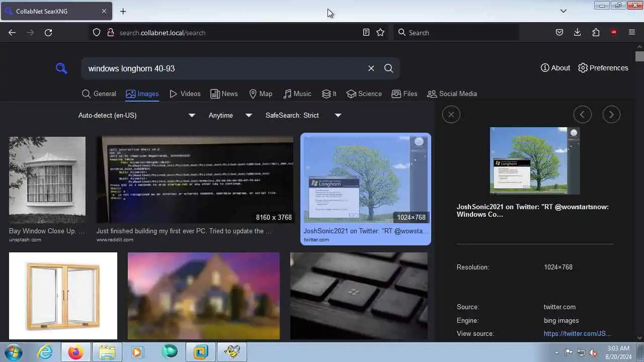644x362 pixels.
Task: Open a new tab with plus button
Action: [x=123, y=11]
